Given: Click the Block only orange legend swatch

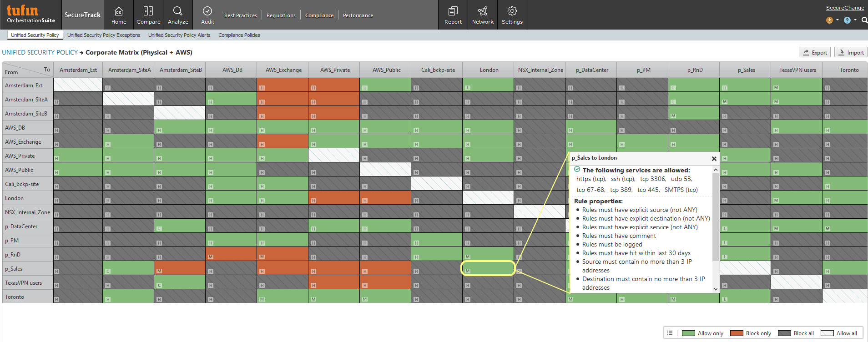Looking at the screenshot, I should (737, 333).
